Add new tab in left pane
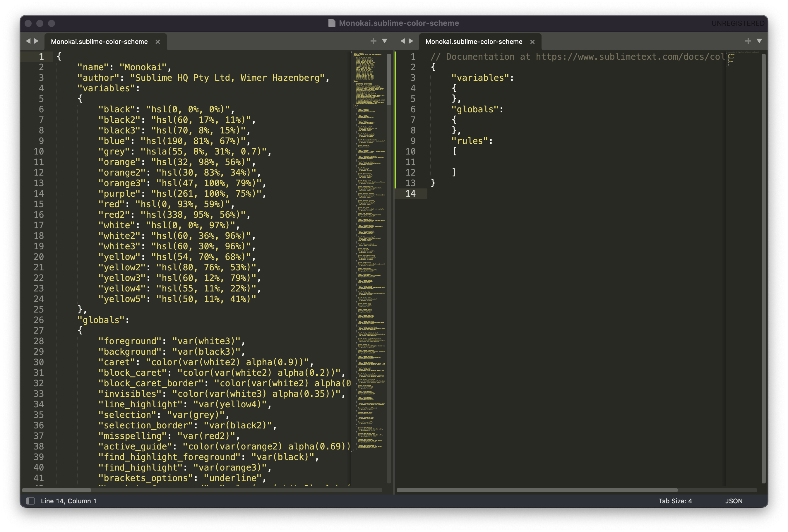The image size is (788, 532). 373,41
